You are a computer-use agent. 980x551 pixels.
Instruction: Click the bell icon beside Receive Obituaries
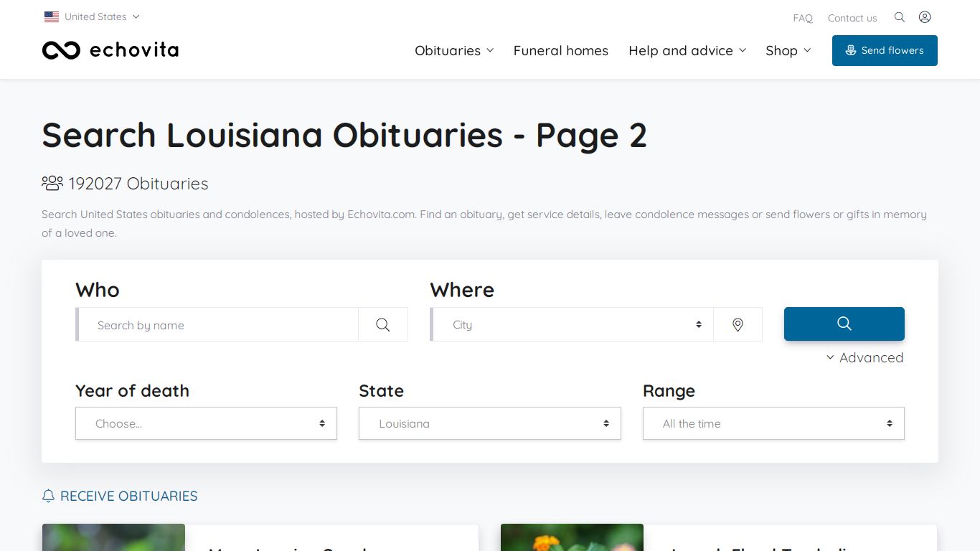(48, 496)
